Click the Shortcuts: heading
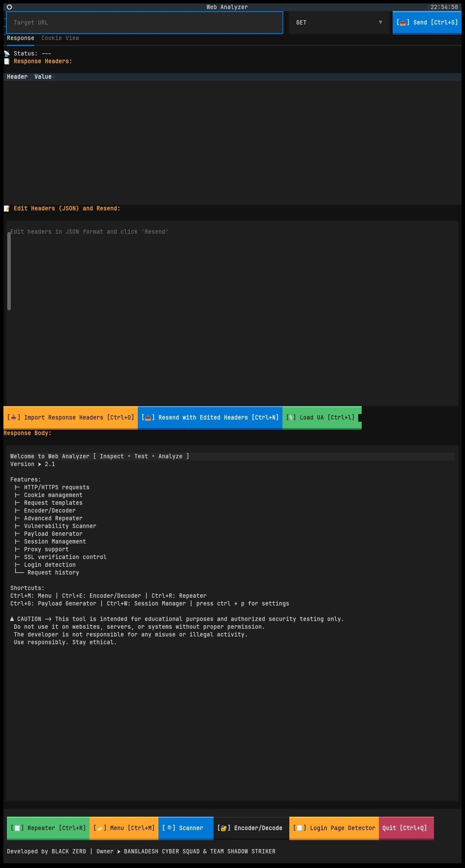Screen dimensions: 465x868 [28, 588]
